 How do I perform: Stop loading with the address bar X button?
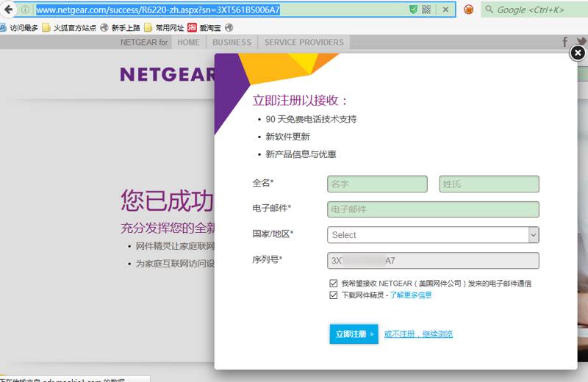click(x=445, y=10)
